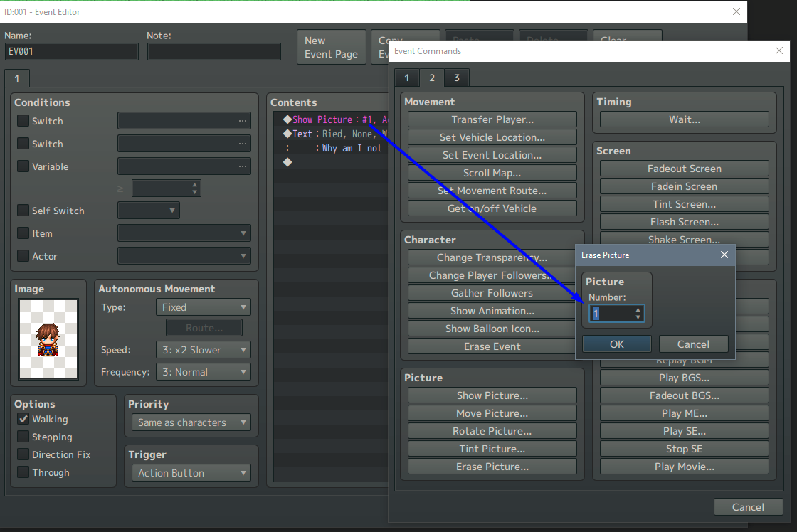797x532 pixels.
Task: Switch to Event Commands tab 3
Action: coord(456,78)
